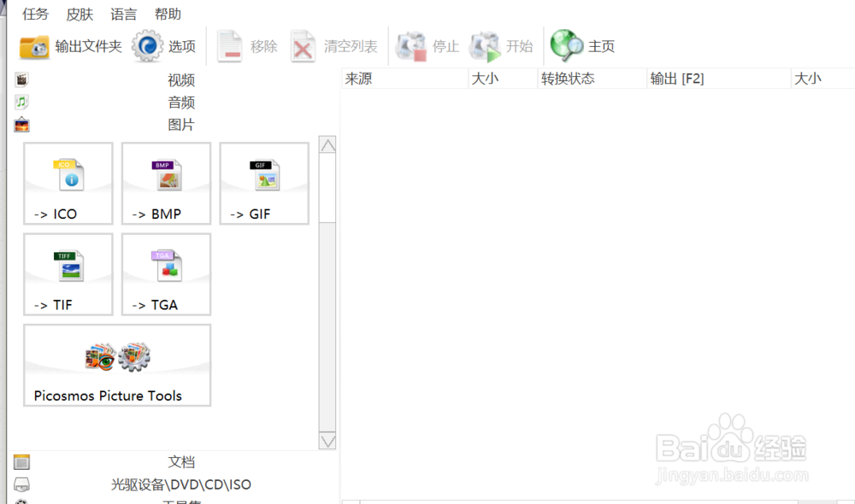Click the scroll up arrow in format panel
This screenshot has height=504, width=855.
pyautogui.click(x=327, y=145)
